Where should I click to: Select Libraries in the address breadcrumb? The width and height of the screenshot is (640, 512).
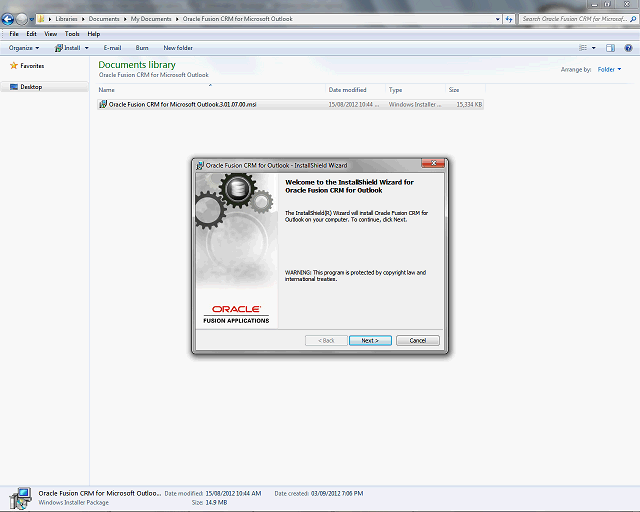click(x=66, y=19)
